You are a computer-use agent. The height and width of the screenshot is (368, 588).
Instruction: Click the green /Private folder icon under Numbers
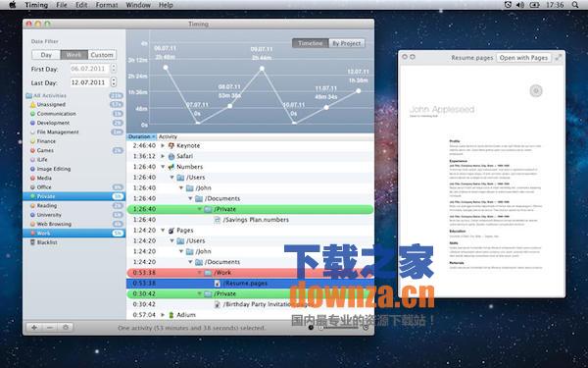pos(208,209)
